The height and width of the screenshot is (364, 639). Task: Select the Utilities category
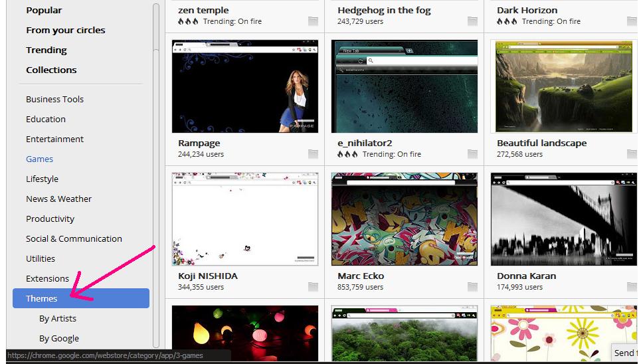[41, 259]
